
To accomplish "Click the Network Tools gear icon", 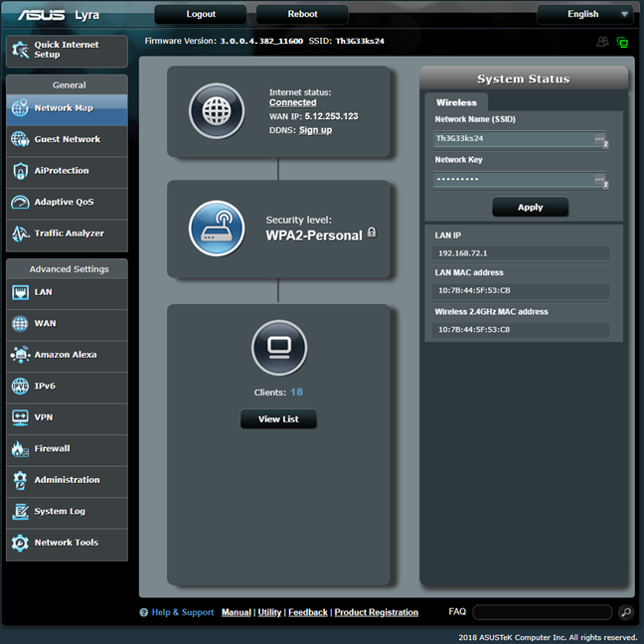I will 20,543.
